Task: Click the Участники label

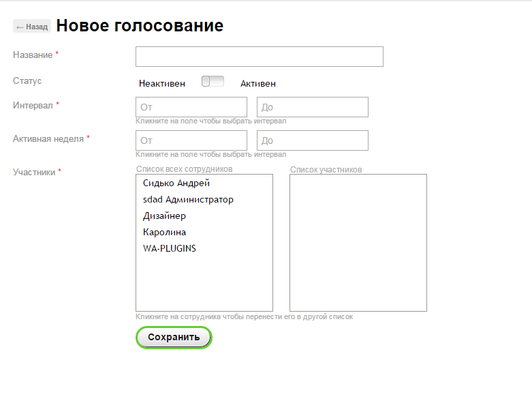Action: (x=34, y=172)
